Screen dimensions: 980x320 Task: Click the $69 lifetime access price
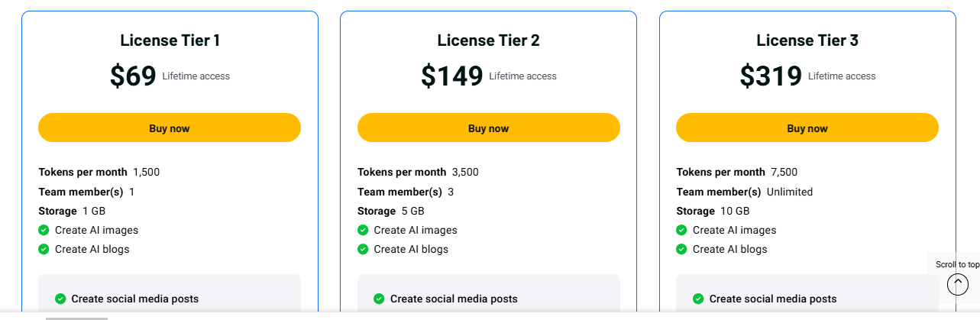pos(134,76)
